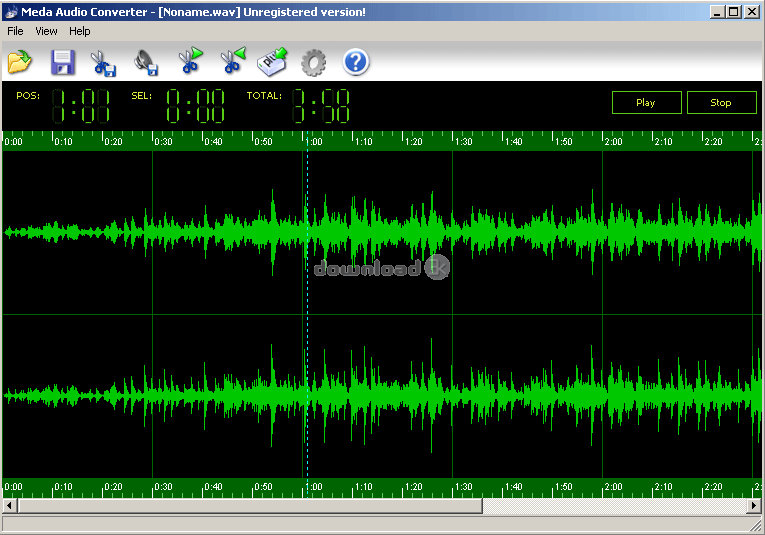Maximize the Meda Audio Converter window
765x535 pixels.
pyautogui.click(x=733, y=12)
